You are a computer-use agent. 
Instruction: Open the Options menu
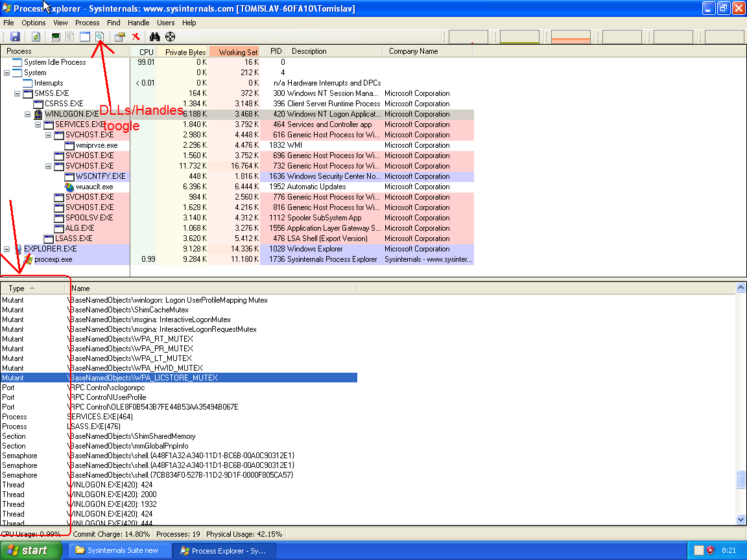tap(33, 23)
